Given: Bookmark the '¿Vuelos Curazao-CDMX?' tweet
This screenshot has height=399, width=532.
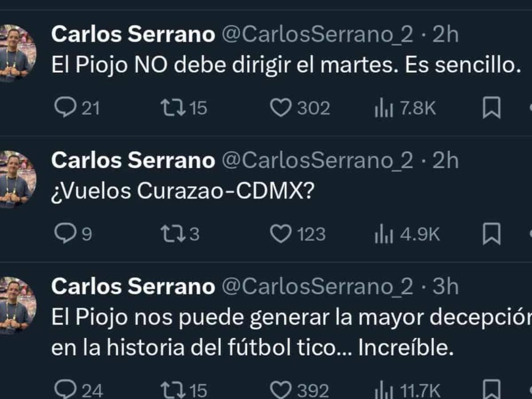Looking at the screenshot, I should pyautogui.click(x=491, y=234).
